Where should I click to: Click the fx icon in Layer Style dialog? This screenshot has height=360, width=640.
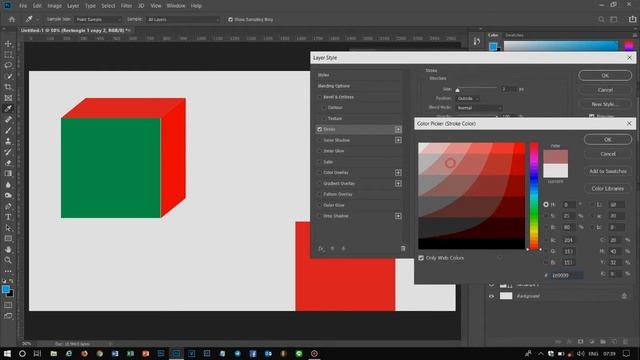(321, 248)
